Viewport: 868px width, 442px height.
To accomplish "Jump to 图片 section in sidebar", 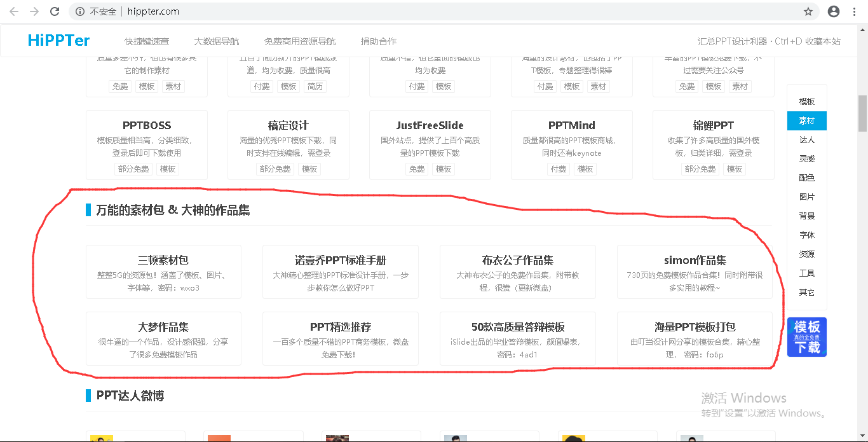I will (x=807, y=197).
